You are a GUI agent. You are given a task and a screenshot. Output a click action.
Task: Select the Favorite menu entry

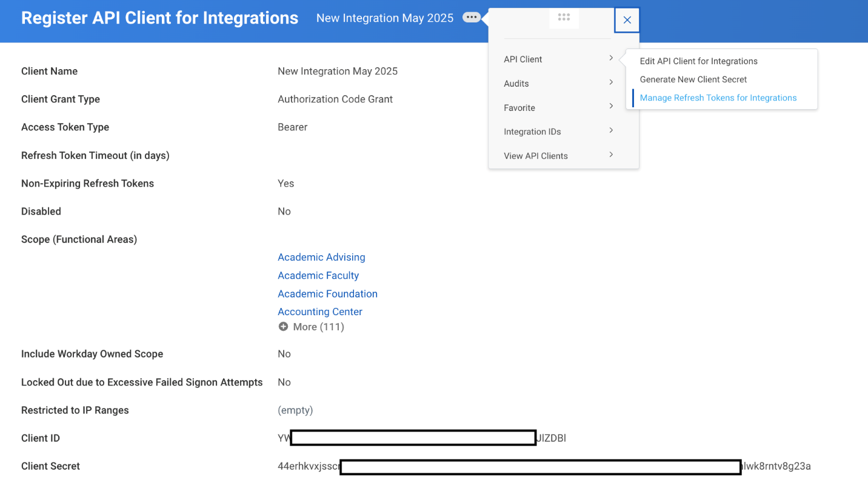pos(519,108)
